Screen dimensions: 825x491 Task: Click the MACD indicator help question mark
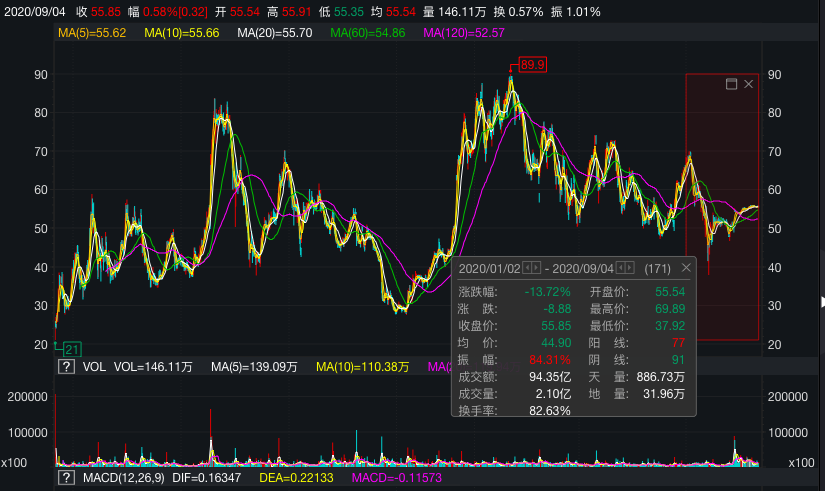[x=67, y=478]
